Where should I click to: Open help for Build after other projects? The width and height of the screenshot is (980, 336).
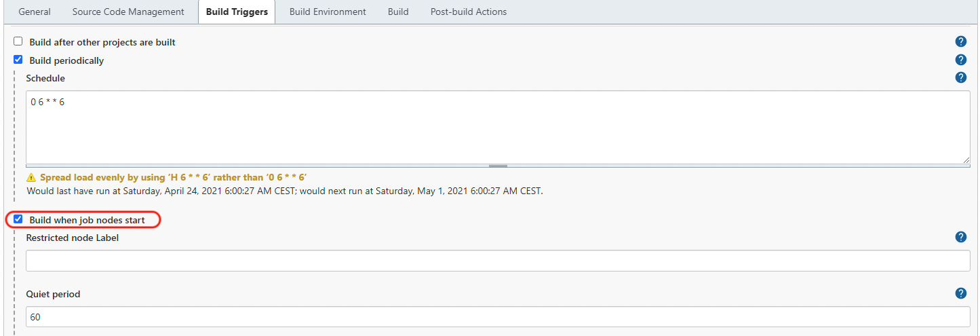coord(960,42)
